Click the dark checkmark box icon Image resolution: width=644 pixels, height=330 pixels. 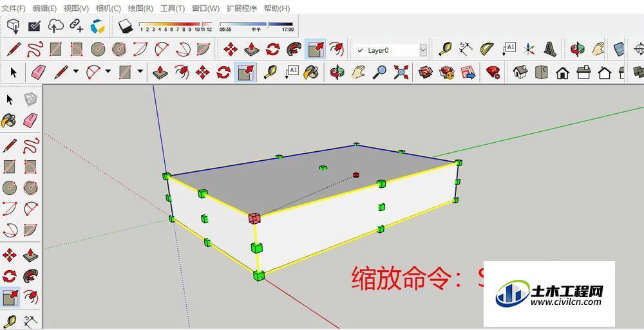[x=34, y=26]
